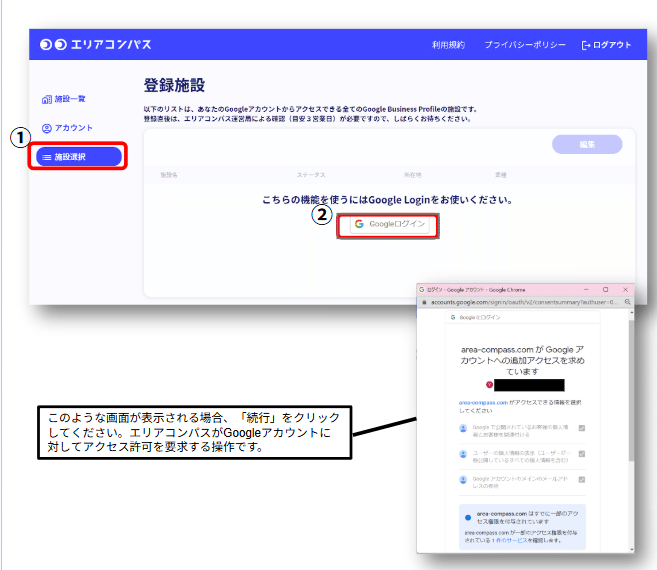This screenshot has width=657, height=570.
Task: Open the 利用規約 link
Action: [x=448, y=45]
